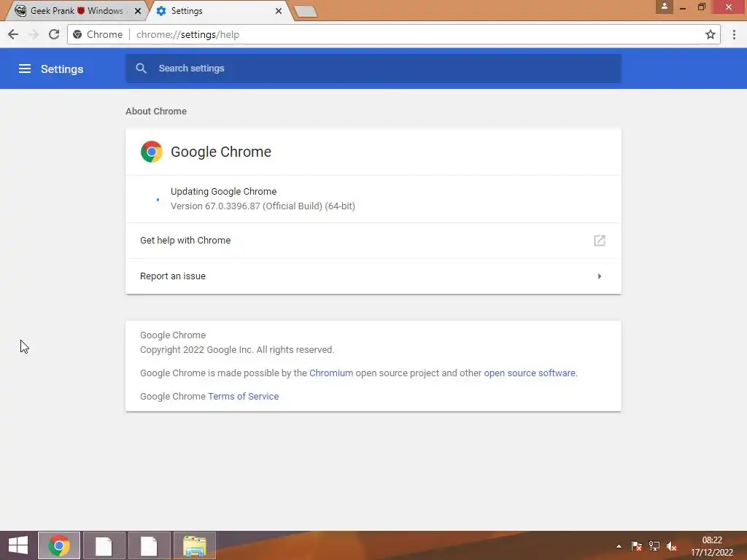The image size is (747, 560).
Task: Select the Settings tab
Action: pyautogui.click(x=220, y=10)
